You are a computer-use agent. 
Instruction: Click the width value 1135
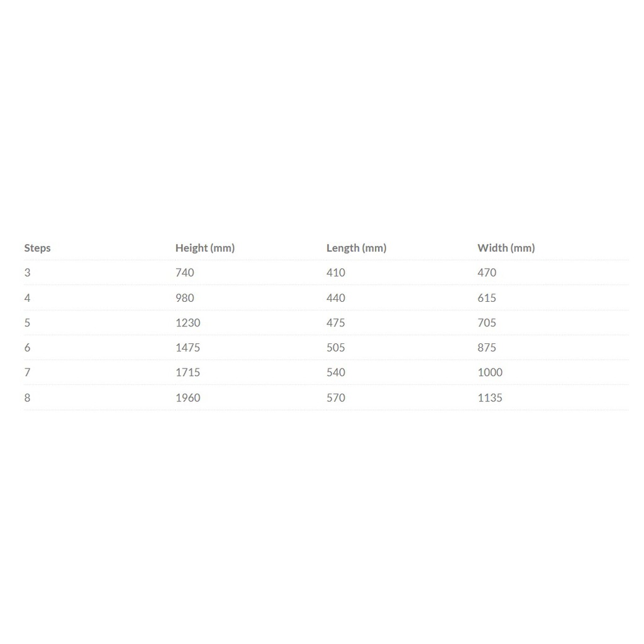coord(490,397)
